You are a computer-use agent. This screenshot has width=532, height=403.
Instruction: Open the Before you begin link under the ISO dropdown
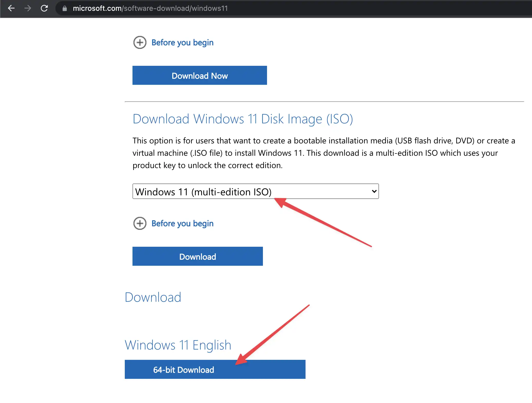point(182,224)
